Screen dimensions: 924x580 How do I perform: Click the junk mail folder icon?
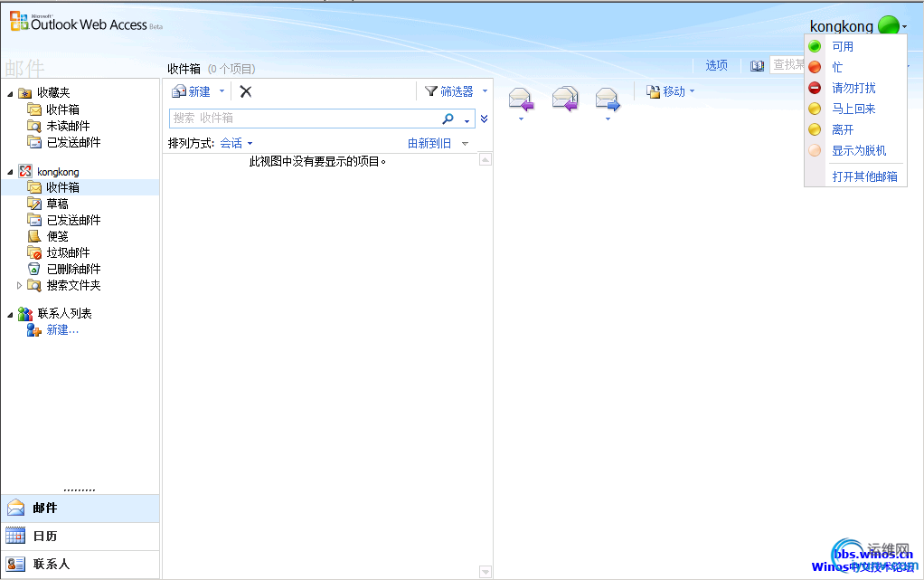click(x=34, y=252)
